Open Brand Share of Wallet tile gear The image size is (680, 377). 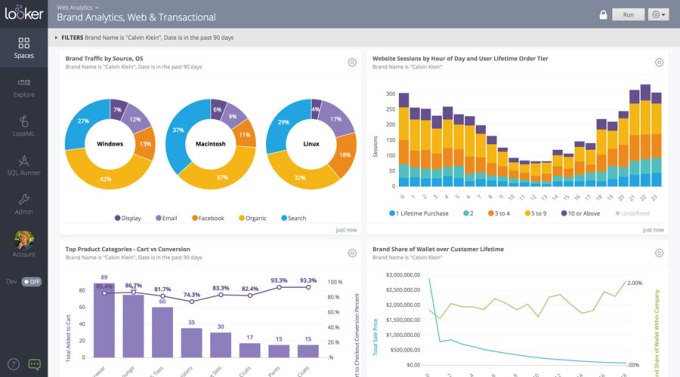(659, 253)
